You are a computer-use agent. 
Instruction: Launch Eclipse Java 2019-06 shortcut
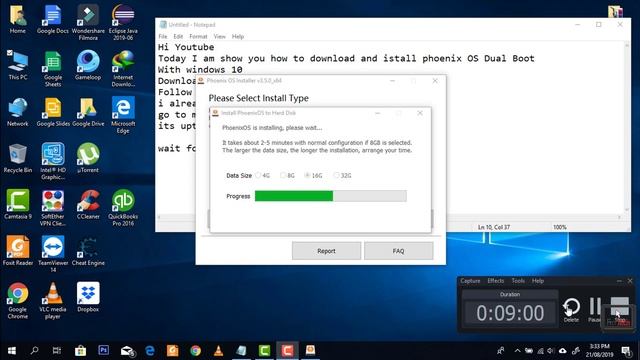[x=123, y=22]
